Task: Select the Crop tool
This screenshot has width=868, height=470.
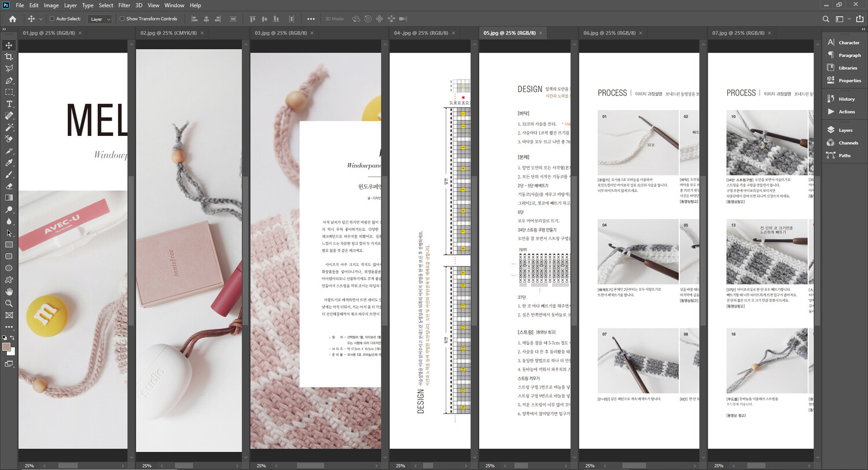Action: [x=9, y=57]
